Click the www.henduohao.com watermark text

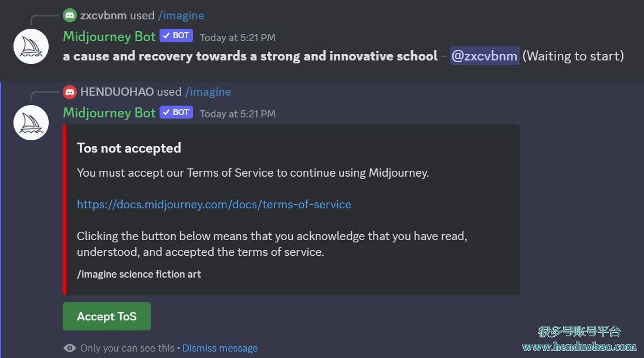pyautogui.click(x=579, y=347)
